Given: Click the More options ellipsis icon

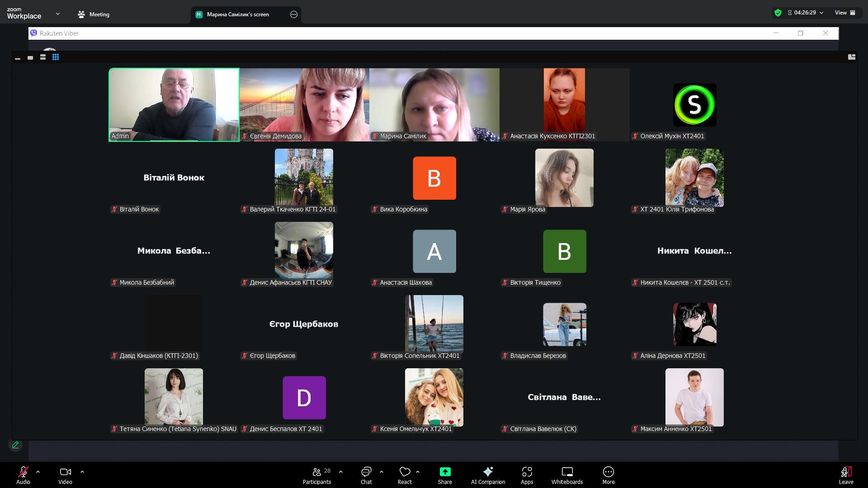Looking at the screenshot, I should [608, 472].
